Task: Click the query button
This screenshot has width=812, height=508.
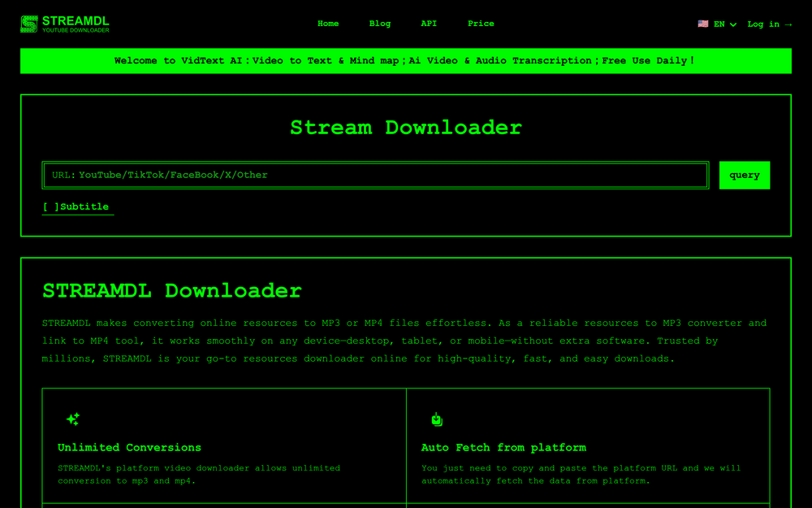Action: click(744, 176)
